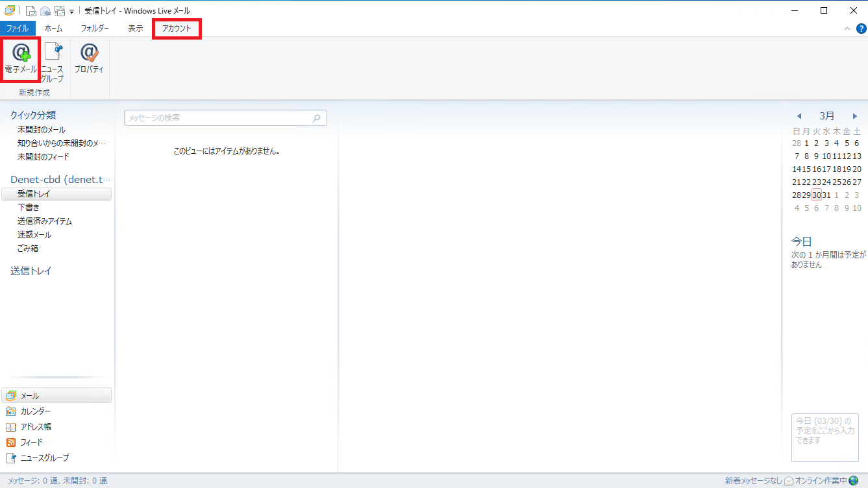This screenshot has height=488, width=868.
Task: Click the search magnifier icon
Action: [x=317, y=118]
